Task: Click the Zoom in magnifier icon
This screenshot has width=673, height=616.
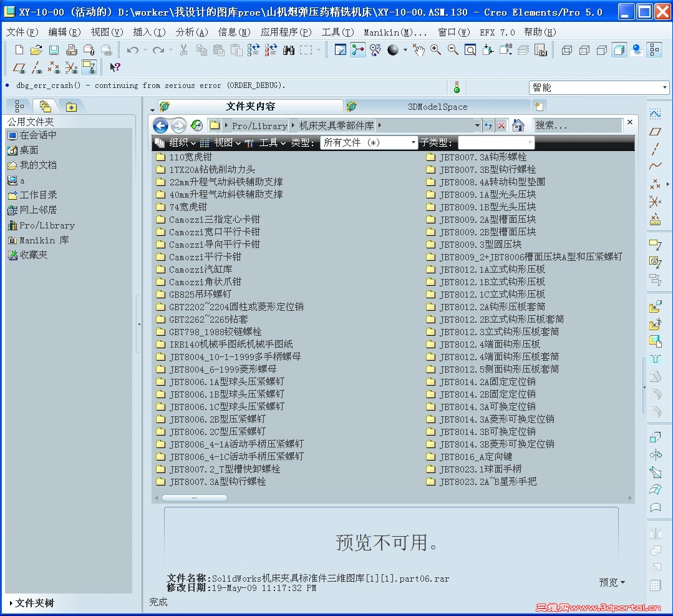Action: tap(435, 50)
